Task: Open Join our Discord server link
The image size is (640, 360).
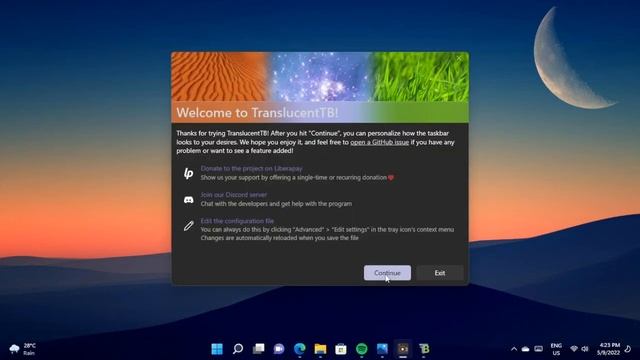Action: tap(233, 195)
